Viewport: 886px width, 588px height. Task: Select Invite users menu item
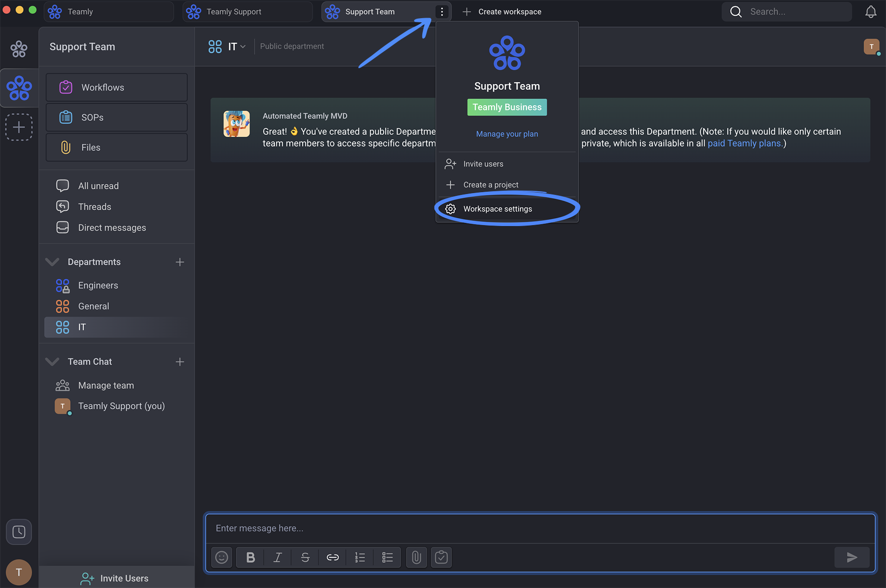507,164
